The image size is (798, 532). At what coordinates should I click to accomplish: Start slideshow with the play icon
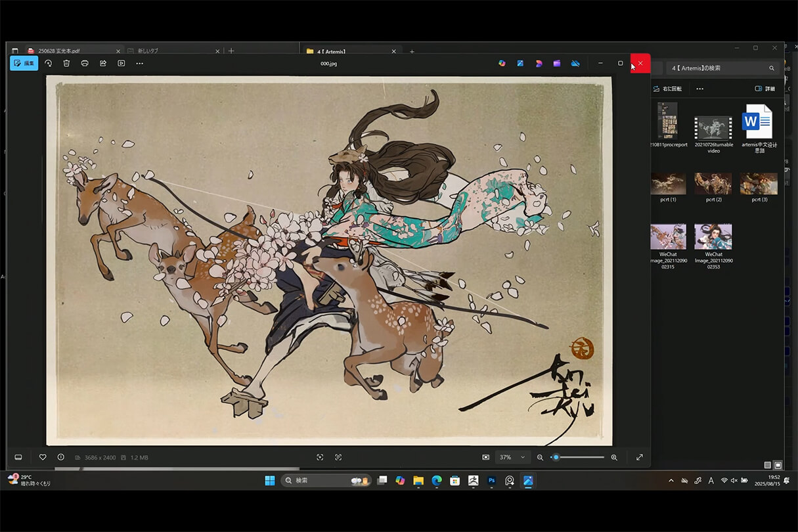click(122, 63)
